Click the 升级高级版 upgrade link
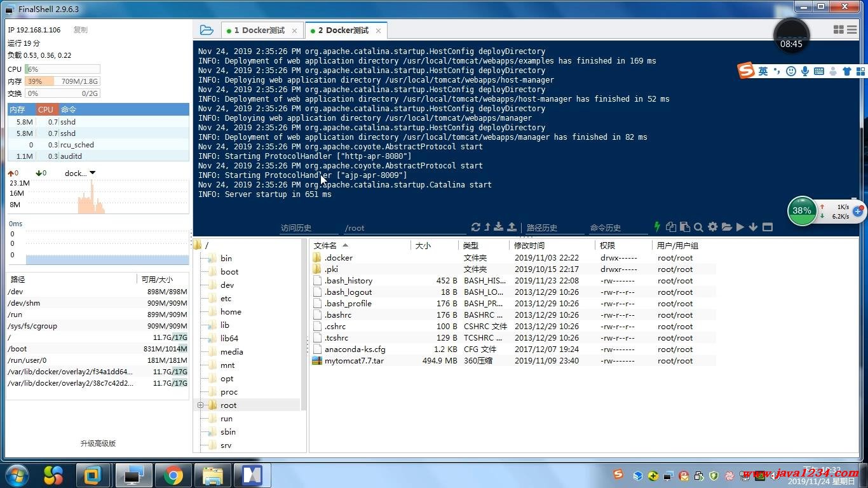The image size is (868, 488). (98, 444)
